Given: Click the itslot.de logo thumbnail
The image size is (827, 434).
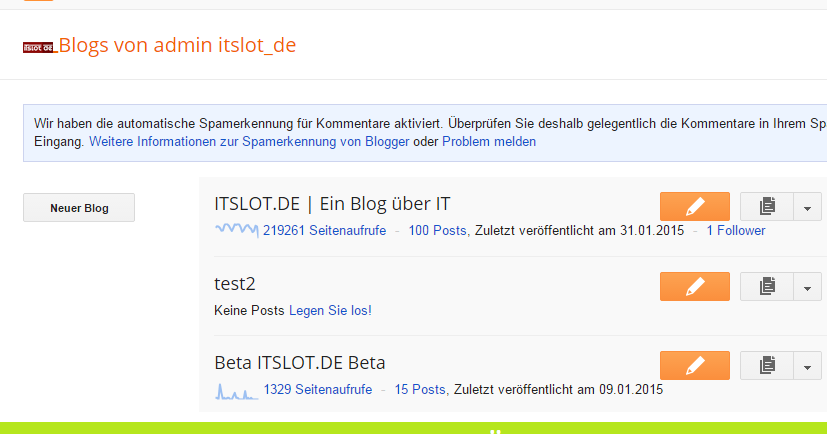Looking at the screenshot, I should [x=39, y=47].
